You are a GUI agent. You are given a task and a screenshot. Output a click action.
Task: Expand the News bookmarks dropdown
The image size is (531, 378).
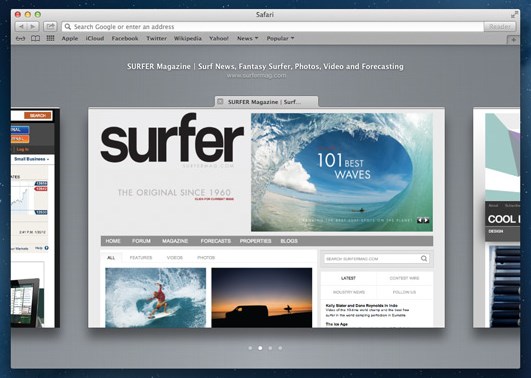tap(248, 38)
